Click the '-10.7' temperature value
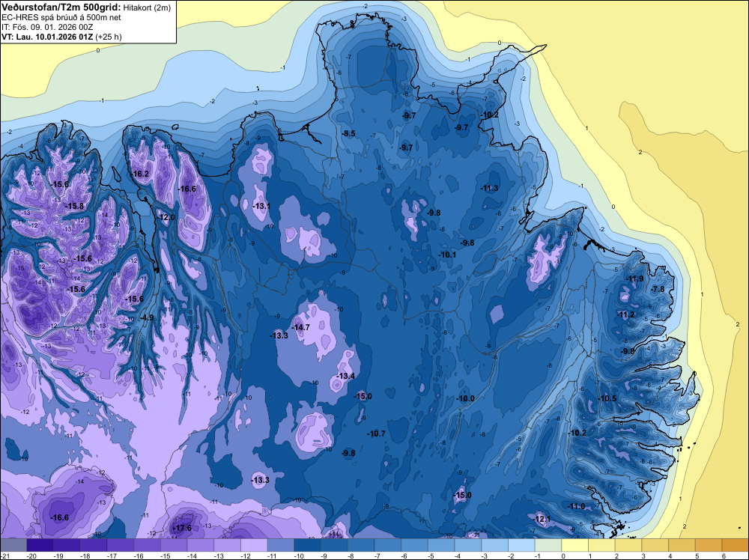The width and height of the screenshot is (749, 560). [376, 433]
